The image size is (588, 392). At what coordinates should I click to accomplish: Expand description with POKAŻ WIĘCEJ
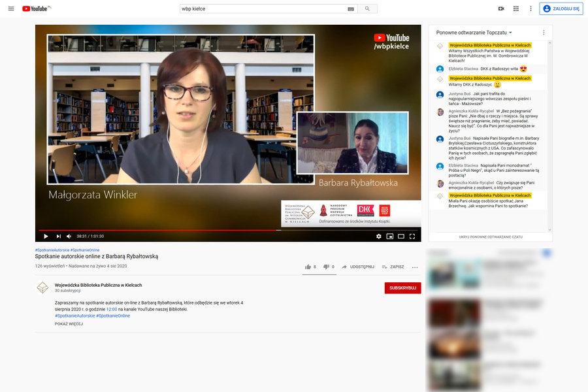click(69, 324)
